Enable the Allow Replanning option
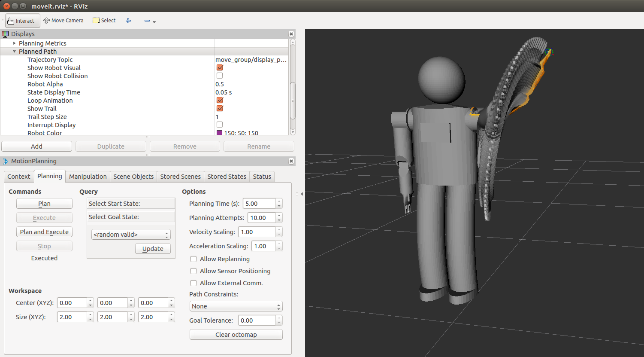644x357 pixels. tap(194, 259)
